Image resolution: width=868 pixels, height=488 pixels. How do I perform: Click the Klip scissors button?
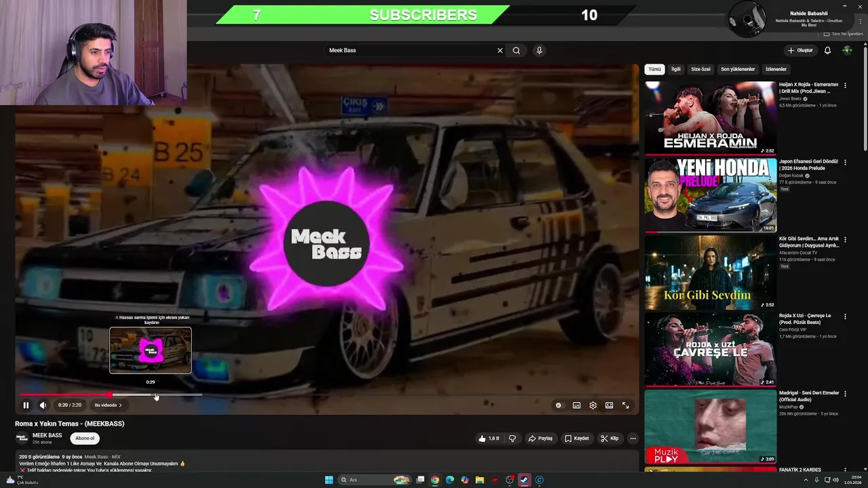pos(610,439)
